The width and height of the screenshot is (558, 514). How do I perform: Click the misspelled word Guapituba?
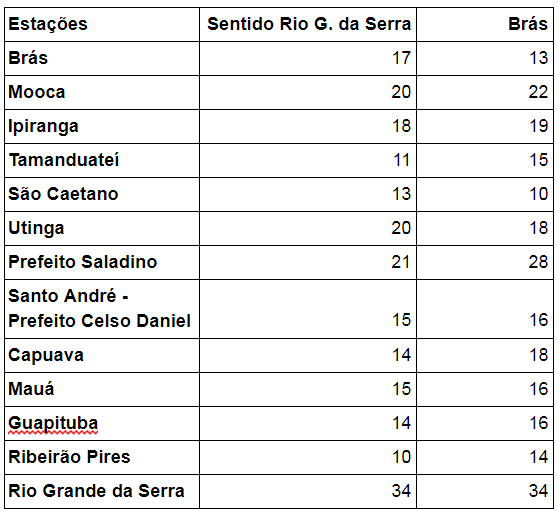[53, 424]
